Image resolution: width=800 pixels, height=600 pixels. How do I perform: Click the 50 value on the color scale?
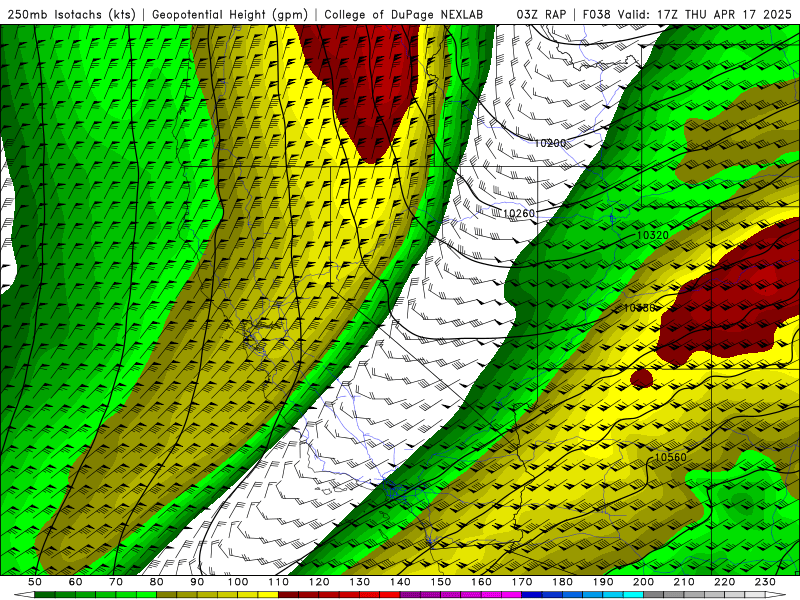click(x=35, y=582)
